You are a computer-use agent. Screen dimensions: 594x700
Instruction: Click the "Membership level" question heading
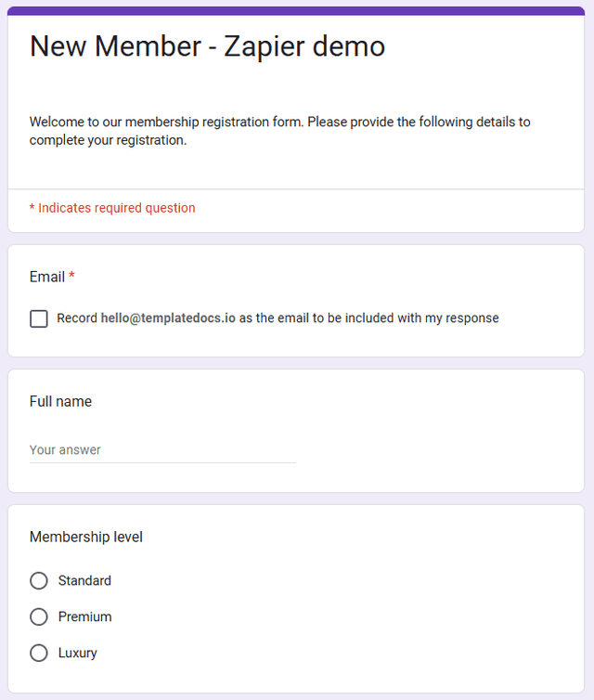[x=86, y=537]
